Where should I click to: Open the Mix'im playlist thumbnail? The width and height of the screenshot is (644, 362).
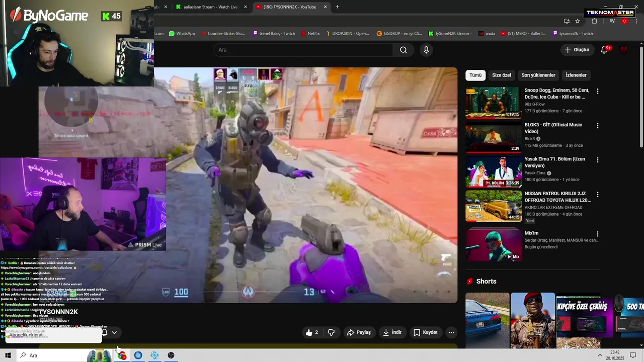[x=494, y=245]
